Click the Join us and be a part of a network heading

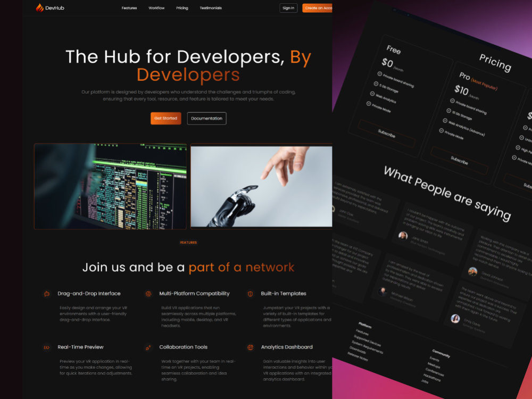(x=188, y=268)
